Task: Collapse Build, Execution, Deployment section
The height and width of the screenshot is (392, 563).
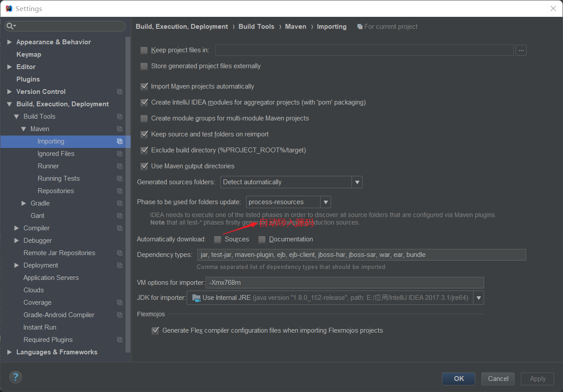Action: (10, 104)
